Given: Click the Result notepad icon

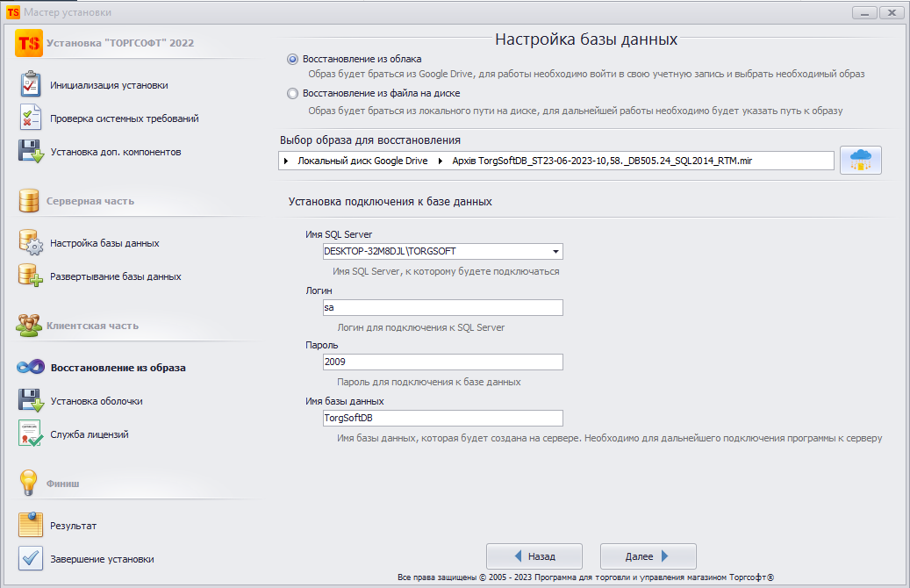Looking at the screenshot, I should (30, 525).
